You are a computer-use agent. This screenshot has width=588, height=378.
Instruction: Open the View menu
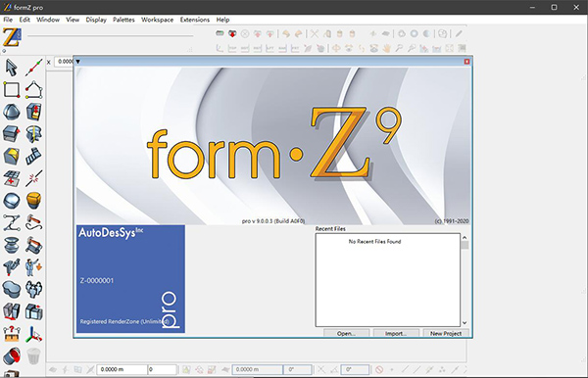(73, 20)
